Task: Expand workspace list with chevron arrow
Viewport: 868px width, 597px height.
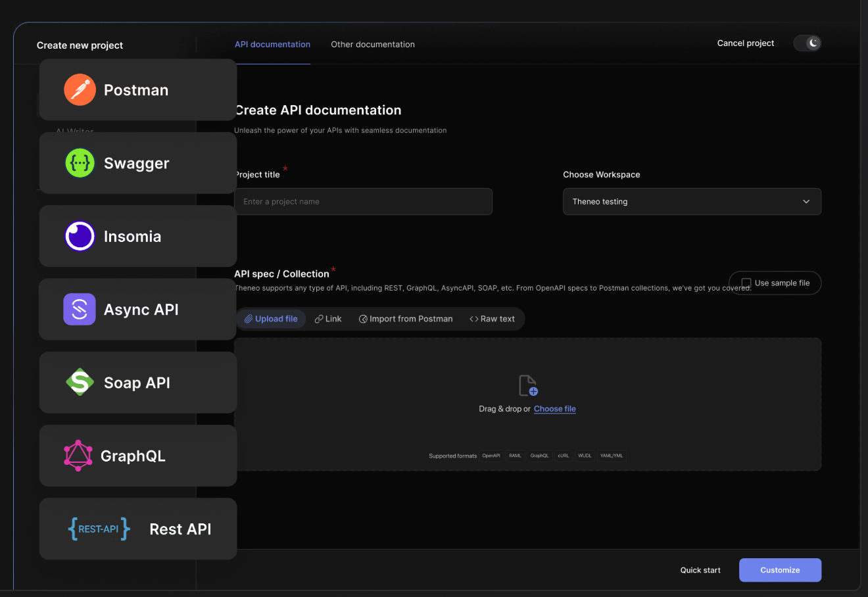Action: tap(806, 202)
